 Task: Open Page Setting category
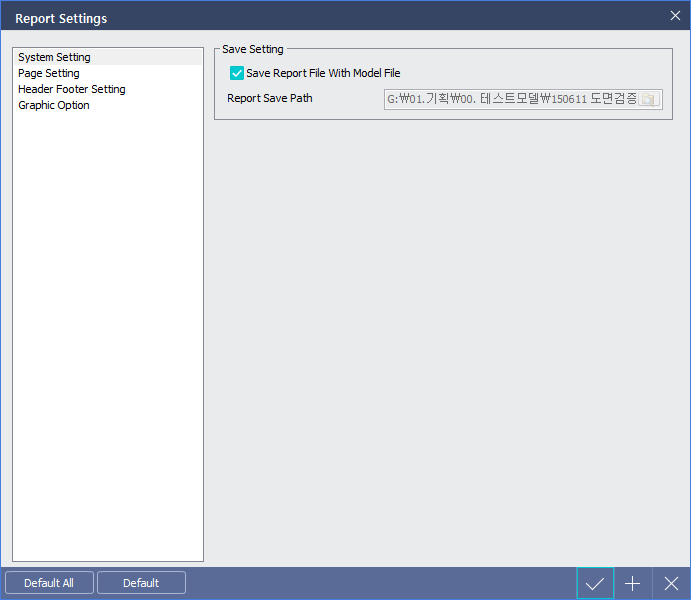[x=49, y=73]
